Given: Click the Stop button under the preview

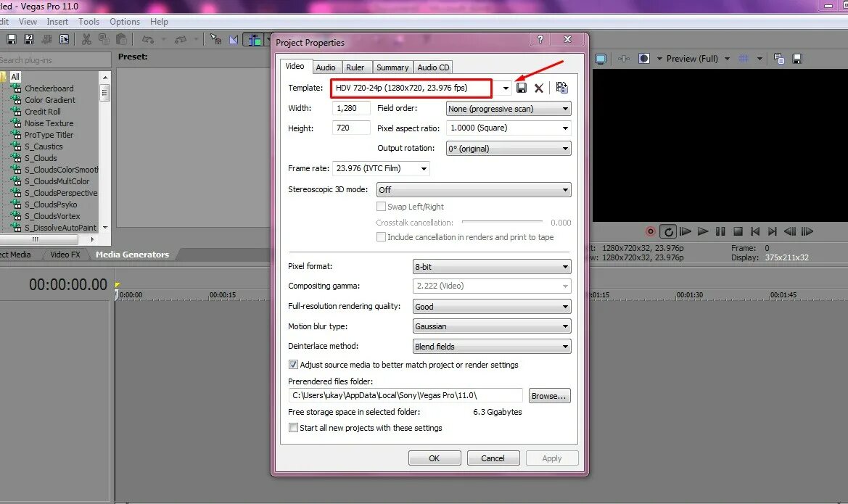Looking at the screenshot, I should click(x=738, y=231).
